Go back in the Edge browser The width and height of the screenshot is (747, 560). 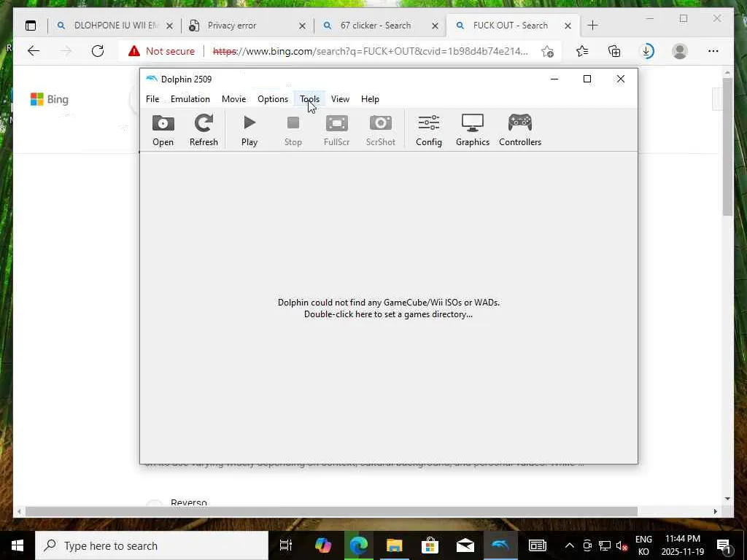pos(34,51)
